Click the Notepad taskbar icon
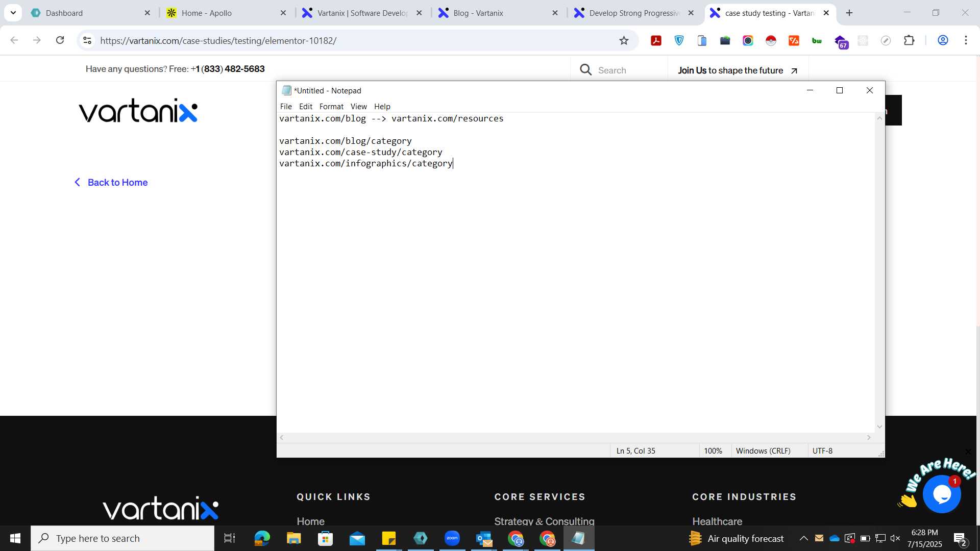This screenshot has height=551, width=980. 579,538
